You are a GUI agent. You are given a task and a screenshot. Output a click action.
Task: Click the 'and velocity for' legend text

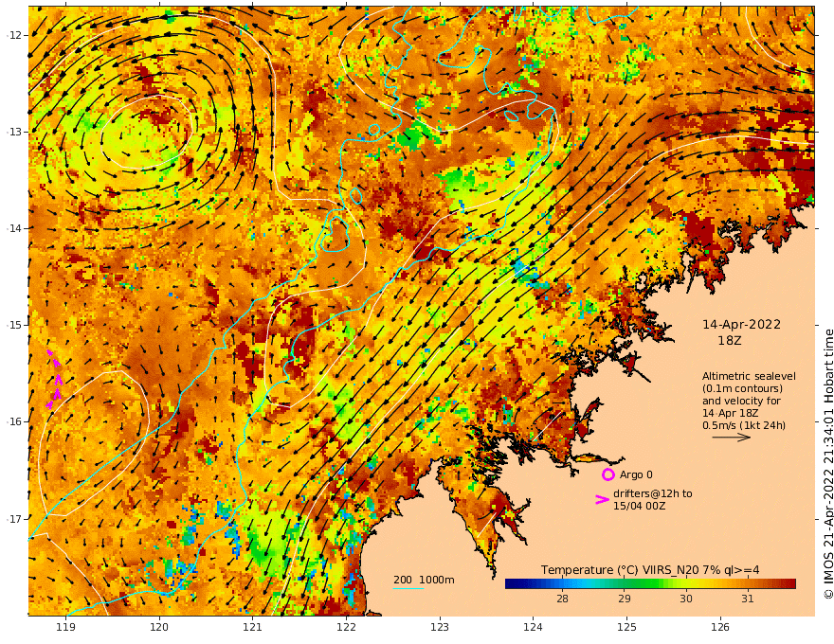pyautogui.click(x=741, y=401)
